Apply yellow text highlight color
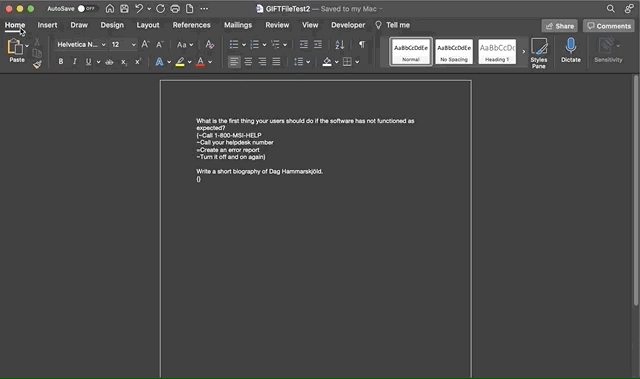This screenshot has width=640, height=379. click(x=180, y=62)
